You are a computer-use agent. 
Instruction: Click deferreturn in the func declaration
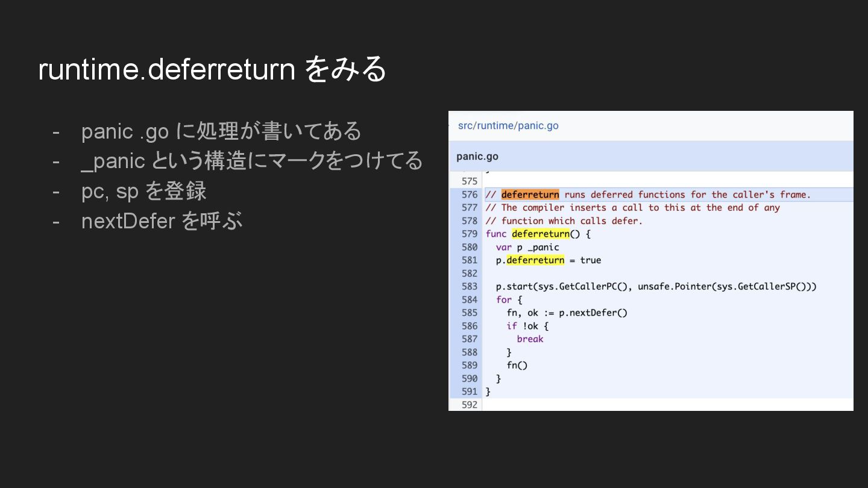click(541, 234)
